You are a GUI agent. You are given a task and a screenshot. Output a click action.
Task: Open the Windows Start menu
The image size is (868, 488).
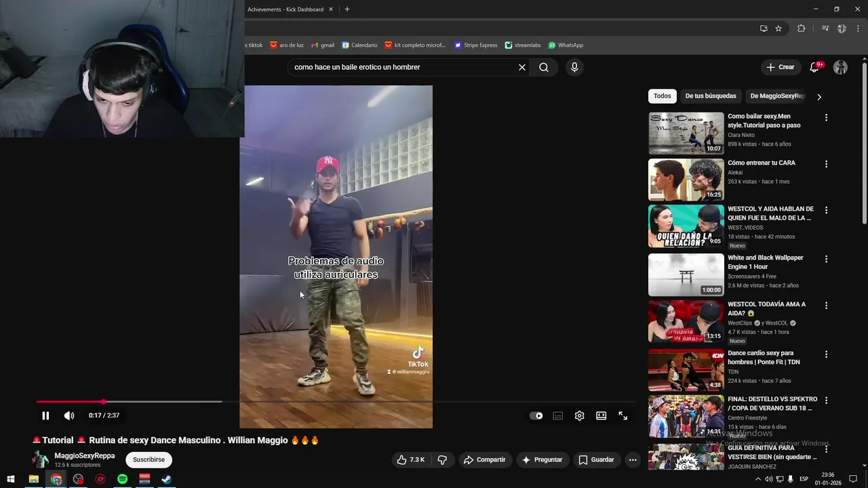click(x=11, y=479)
